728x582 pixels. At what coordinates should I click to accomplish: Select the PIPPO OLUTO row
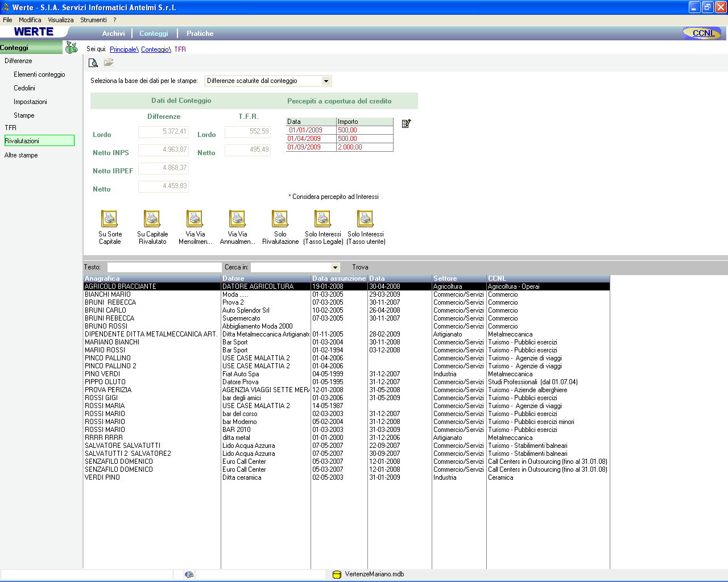pyautogui.click(x=346, y=382)
